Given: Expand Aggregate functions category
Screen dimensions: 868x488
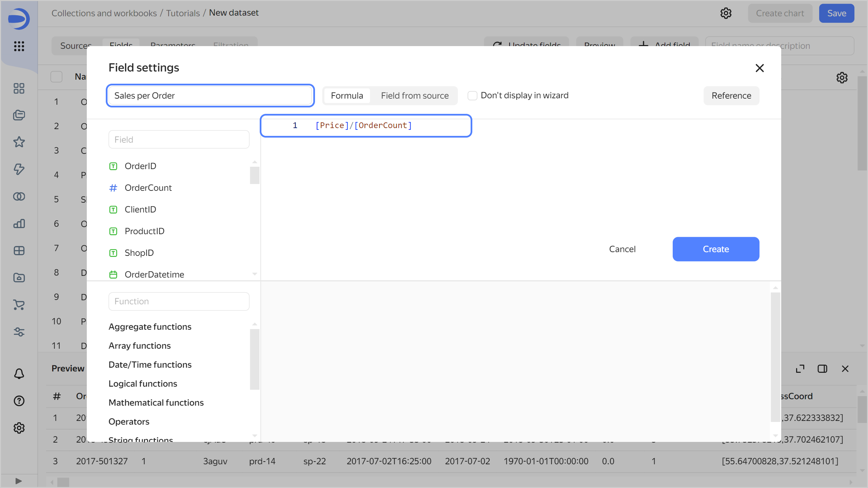Looking at the screenshot, I should click(x=150, y=327).
